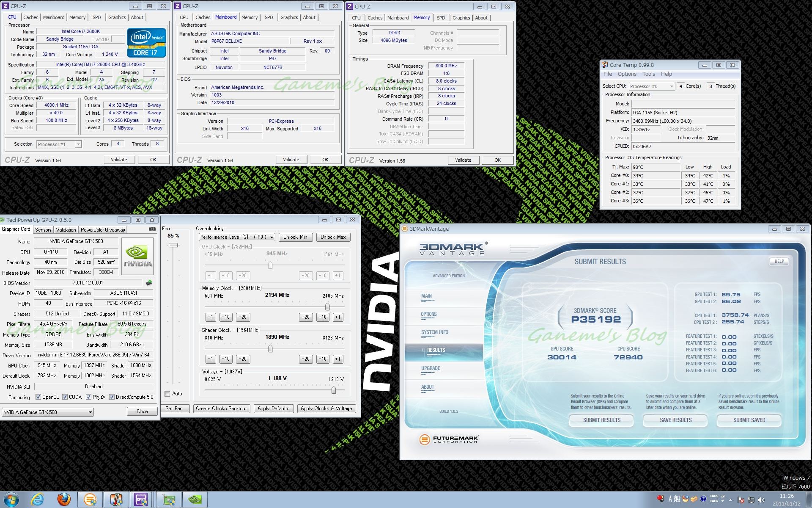Click the BIOS save chip icon in GPU-Z
The height and width of the screenshot is (508, 812).
point(148,283)
